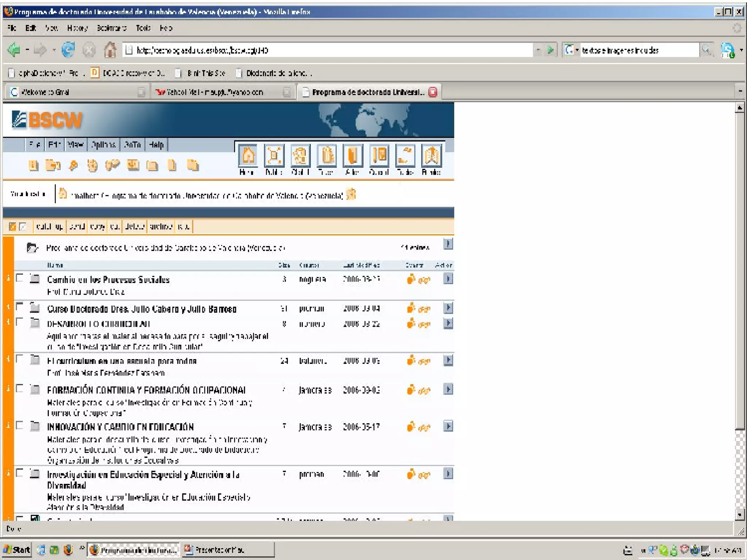Click the catch up button
Screen dimensions: 747x560
[x=49, y=226]
